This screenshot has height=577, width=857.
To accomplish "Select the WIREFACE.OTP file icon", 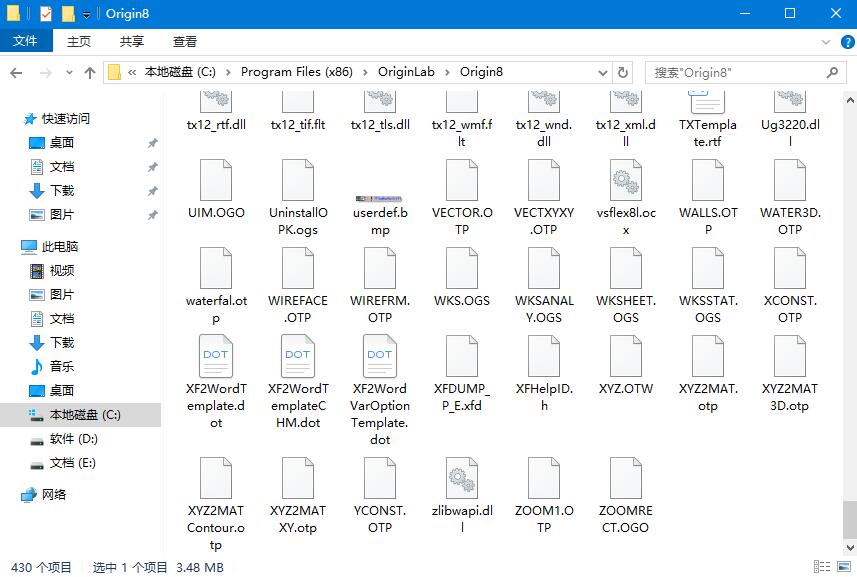I will point(298,268).
